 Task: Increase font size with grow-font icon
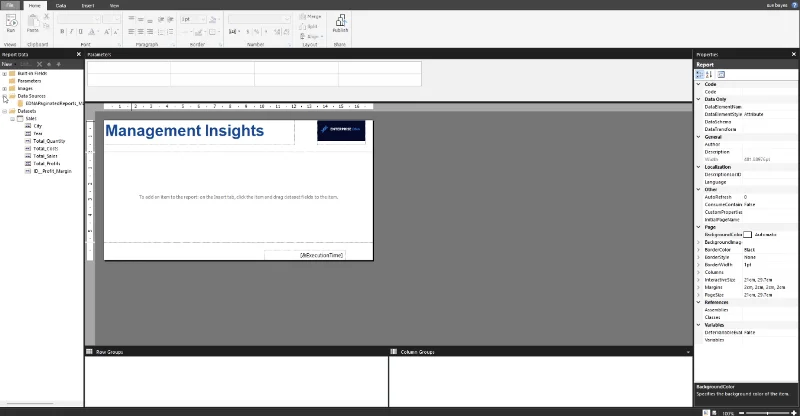click(x=107, y=32)
